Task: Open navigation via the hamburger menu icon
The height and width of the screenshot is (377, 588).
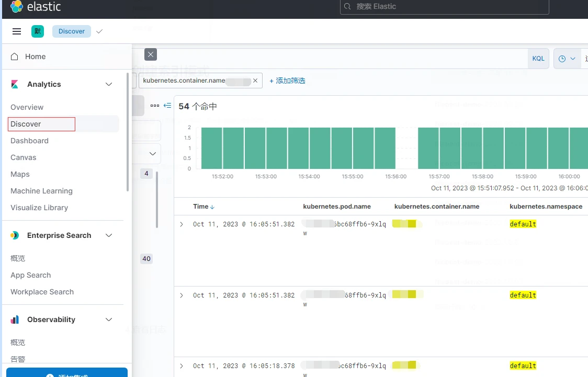Action: pos(16,31)
